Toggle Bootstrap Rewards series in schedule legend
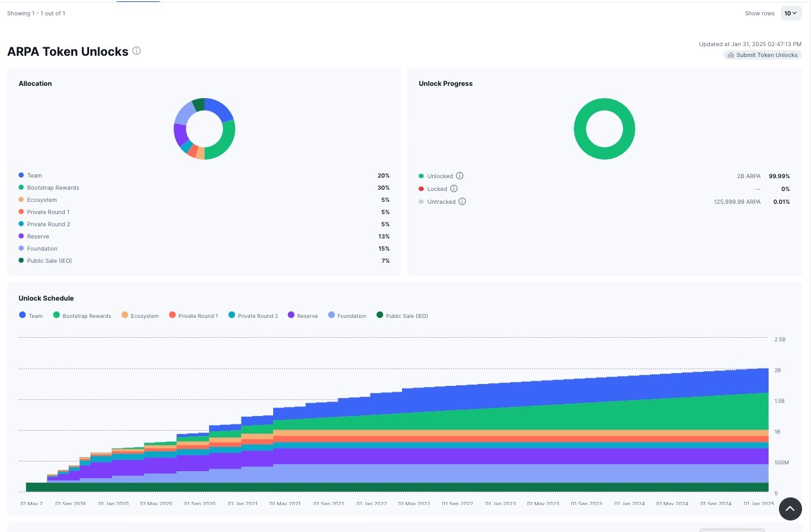 pos(82,315)
